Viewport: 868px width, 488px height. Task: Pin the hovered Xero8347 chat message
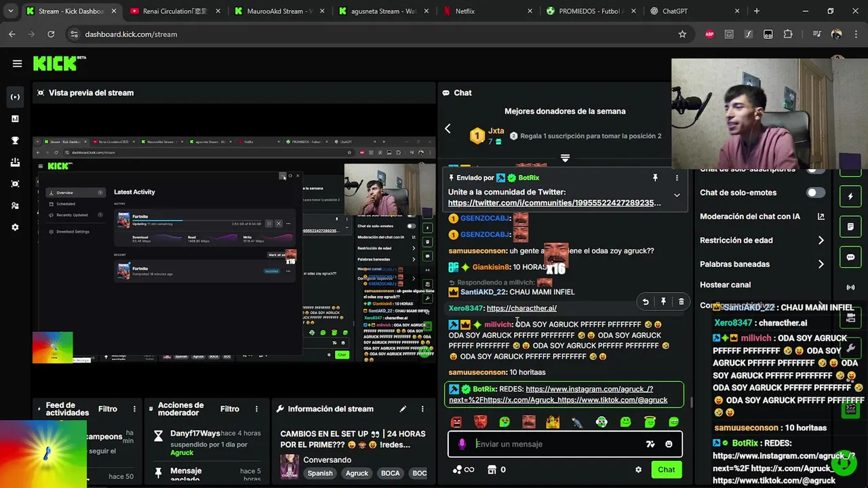pos(663,302)
